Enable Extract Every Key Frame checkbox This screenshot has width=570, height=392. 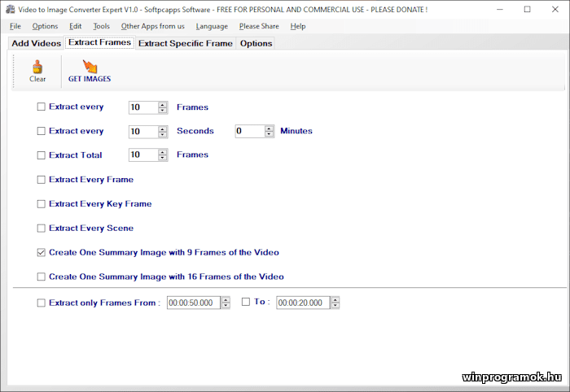point(42,203)
